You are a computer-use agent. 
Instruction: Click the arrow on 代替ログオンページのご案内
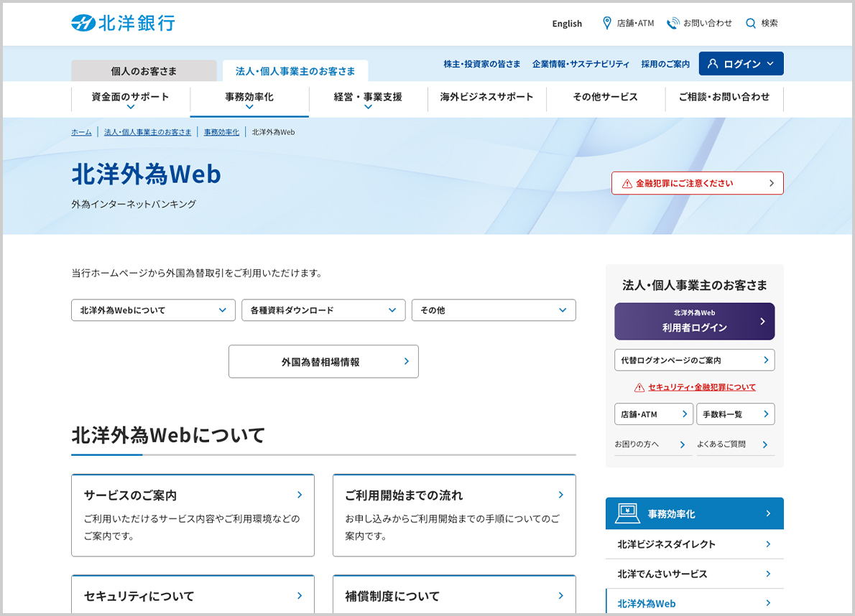click(x=766, y=360)
